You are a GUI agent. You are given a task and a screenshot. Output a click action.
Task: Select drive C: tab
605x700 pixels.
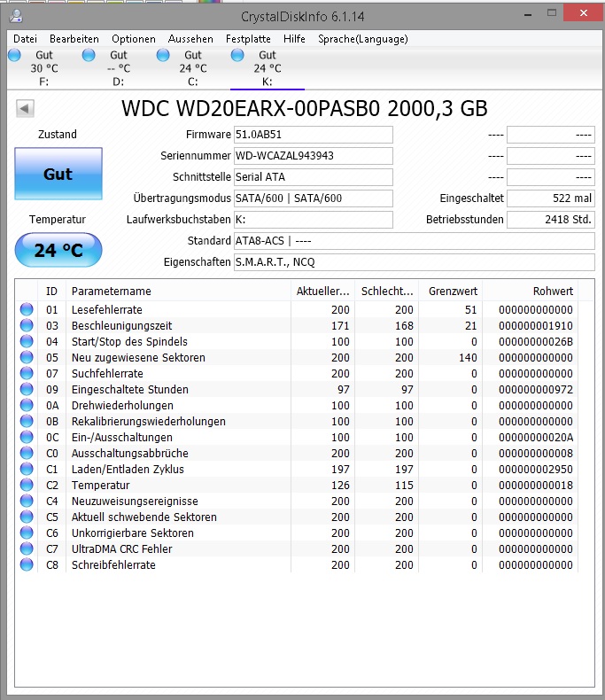[x=193, y=68]
